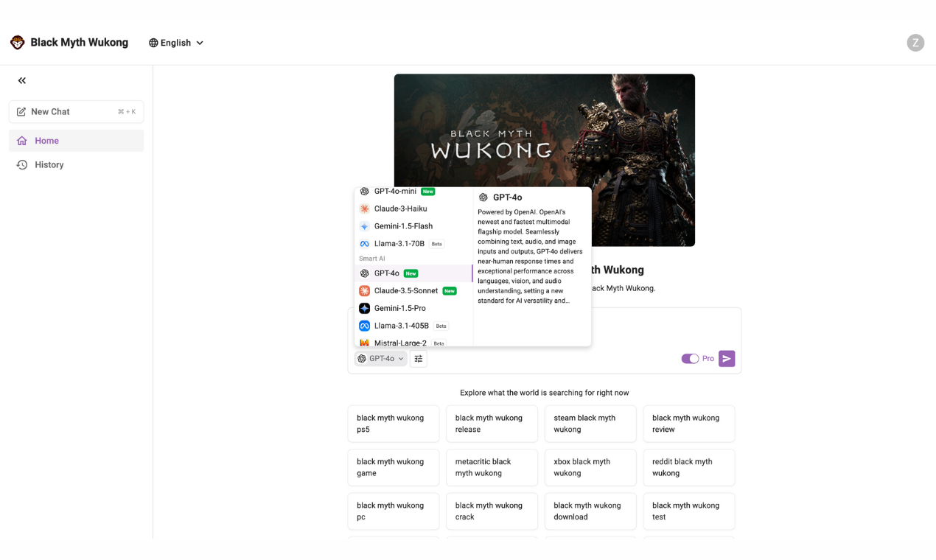Viewport: 936px width, 560px height.
Task: Click the Claude-3.5-Sonnet icon
Action: point(364,291)
